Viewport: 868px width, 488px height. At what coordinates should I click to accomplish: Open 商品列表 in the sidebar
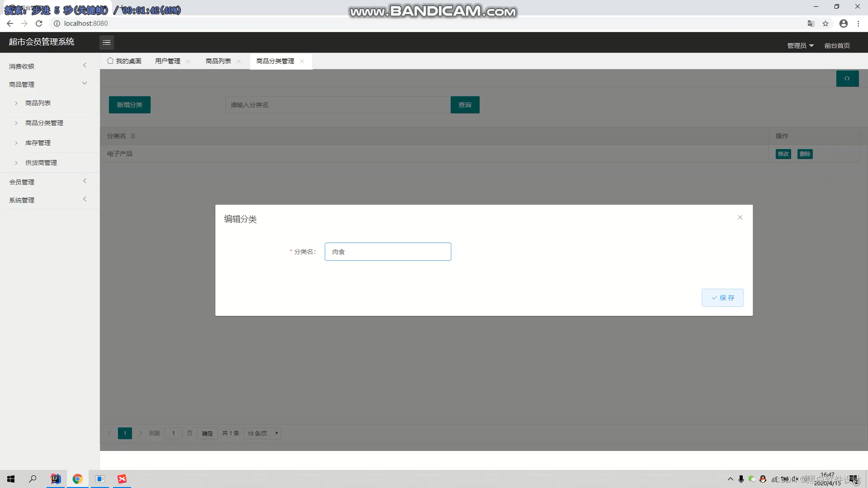50,103
